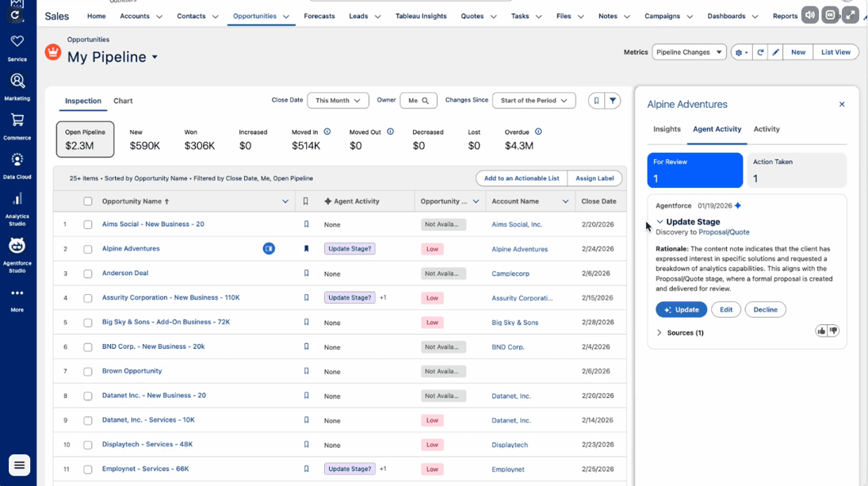Screen dimensions: 868x486
Task: Click the bookmark filter icon beside funnel
Action: tap(596, 101)
